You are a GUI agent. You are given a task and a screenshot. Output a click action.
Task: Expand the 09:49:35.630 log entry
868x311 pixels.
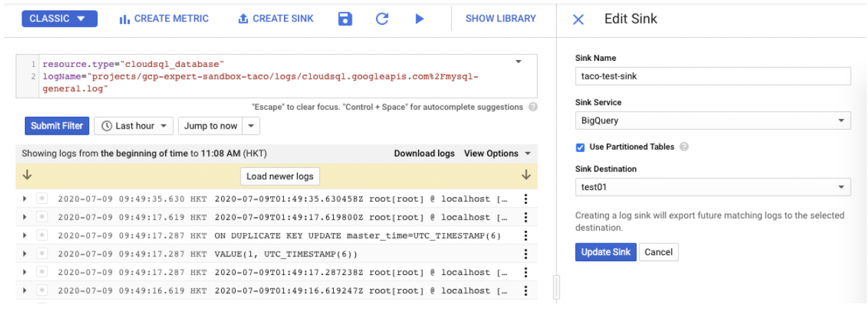[25, 198]
